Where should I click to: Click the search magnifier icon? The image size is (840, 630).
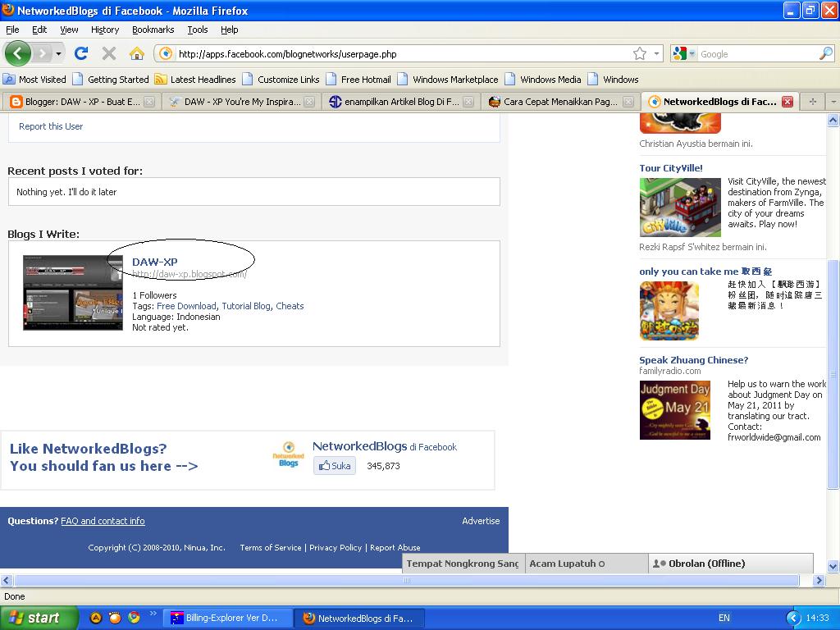[825, 53]
